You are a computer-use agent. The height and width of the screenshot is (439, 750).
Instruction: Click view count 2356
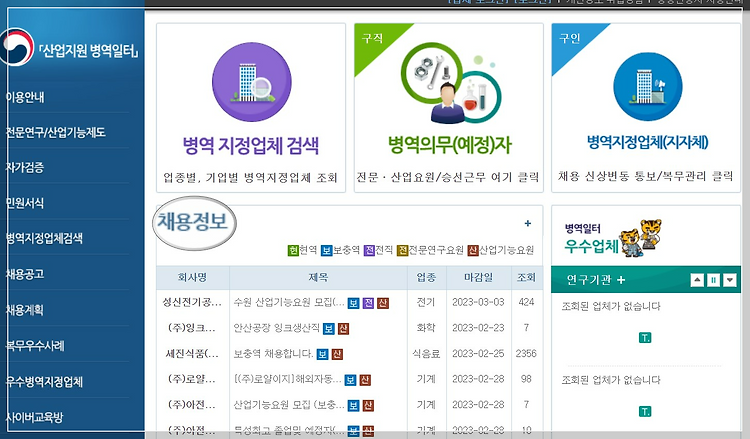click(526, 354)
